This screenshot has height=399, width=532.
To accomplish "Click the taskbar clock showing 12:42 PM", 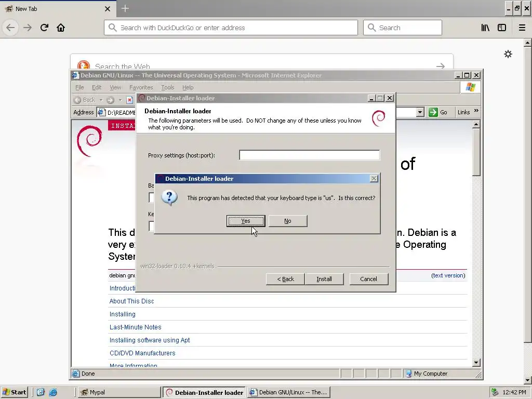I will click(514, 392).
